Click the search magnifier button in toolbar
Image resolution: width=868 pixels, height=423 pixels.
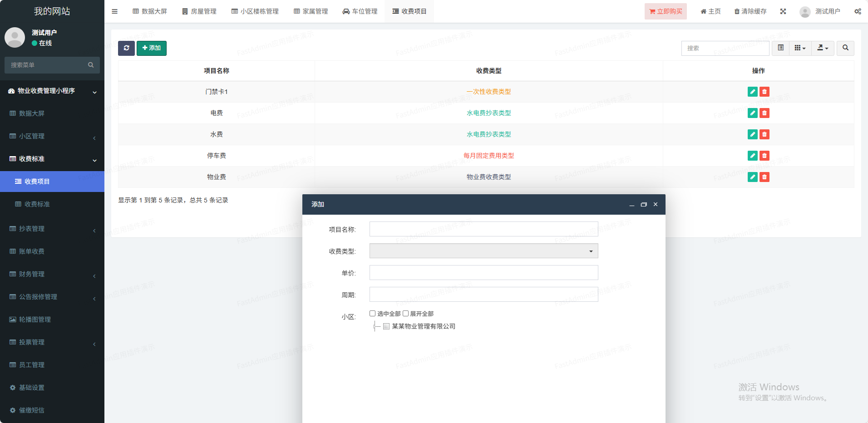[845, 48]
